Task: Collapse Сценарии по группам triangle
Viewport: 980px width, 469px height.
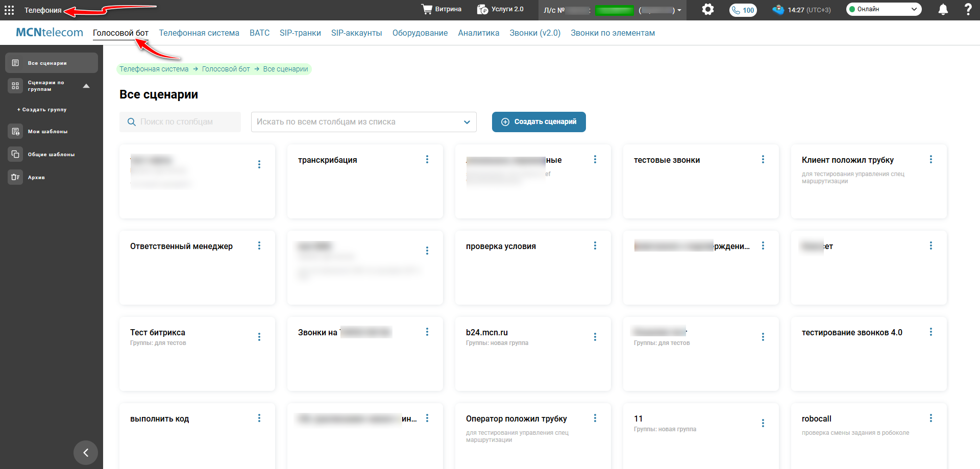Action: click(x=86, y=86)
